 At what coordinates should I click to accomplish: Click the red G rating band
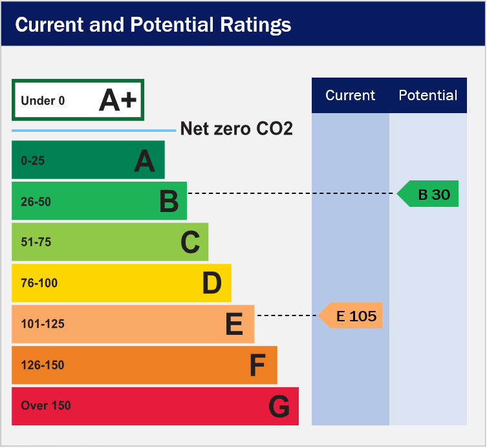point(155,406)
